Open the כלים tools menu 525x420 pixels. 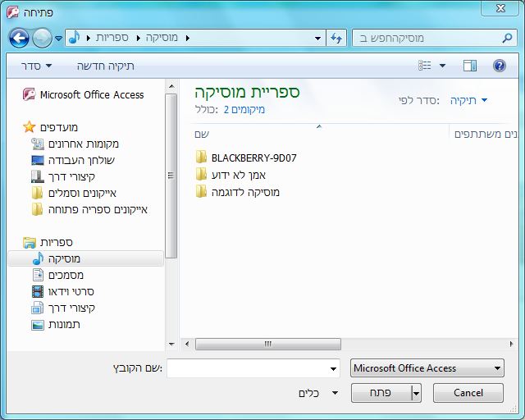tap(318, 393)
